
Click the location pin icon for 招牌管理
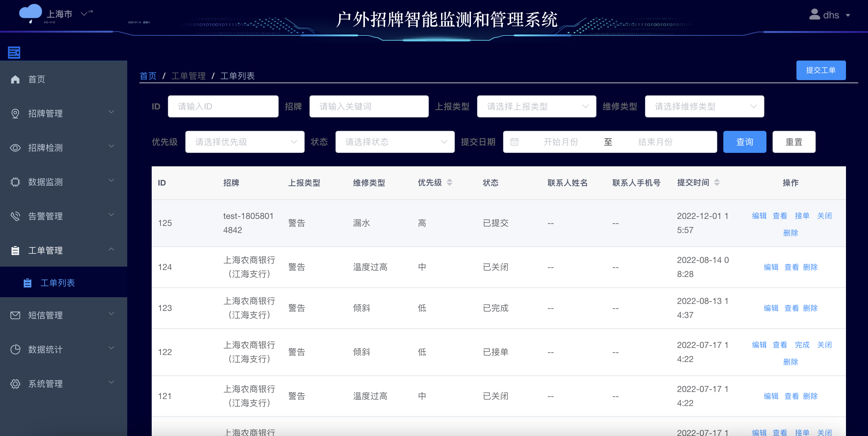15,113
